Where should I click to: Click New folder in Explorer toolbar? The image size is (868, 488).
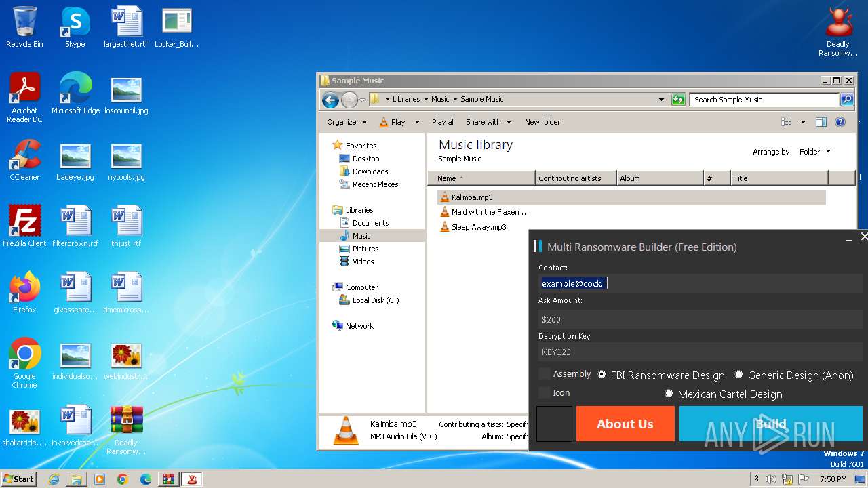click(542, 122)
